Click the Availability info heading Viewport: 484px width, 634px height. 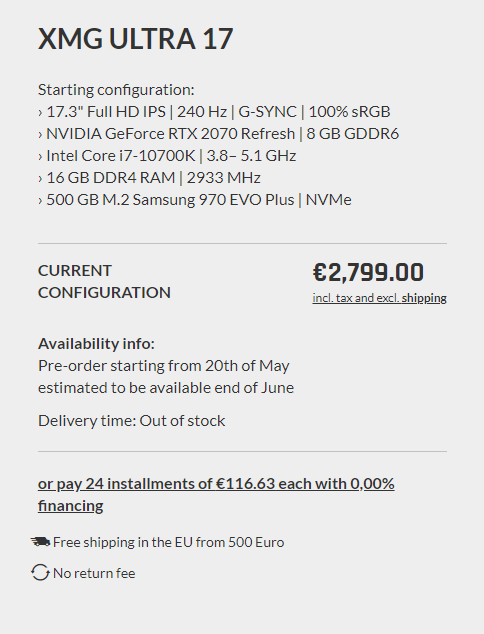tap(96, 344)
